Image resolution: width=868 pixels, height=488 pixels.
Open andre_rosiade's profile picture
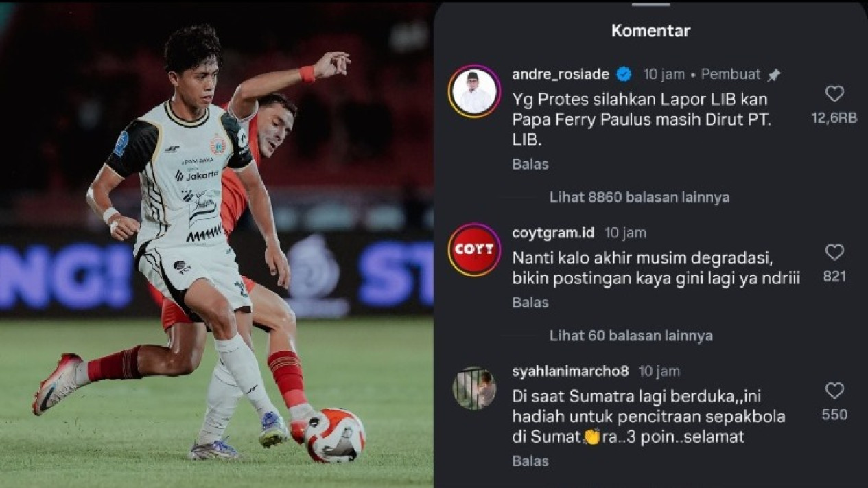pos(474,91)
